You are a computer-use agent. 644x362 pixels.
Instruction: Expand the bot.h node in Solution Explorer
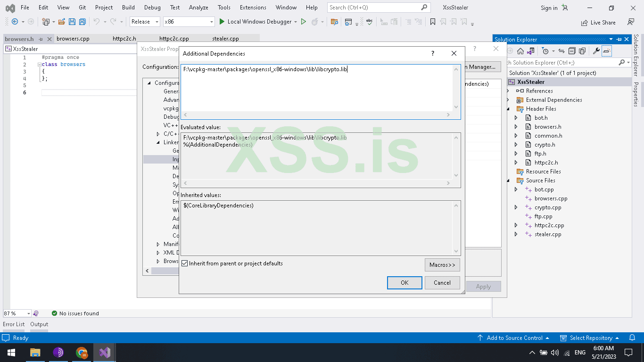click(516, 118)
